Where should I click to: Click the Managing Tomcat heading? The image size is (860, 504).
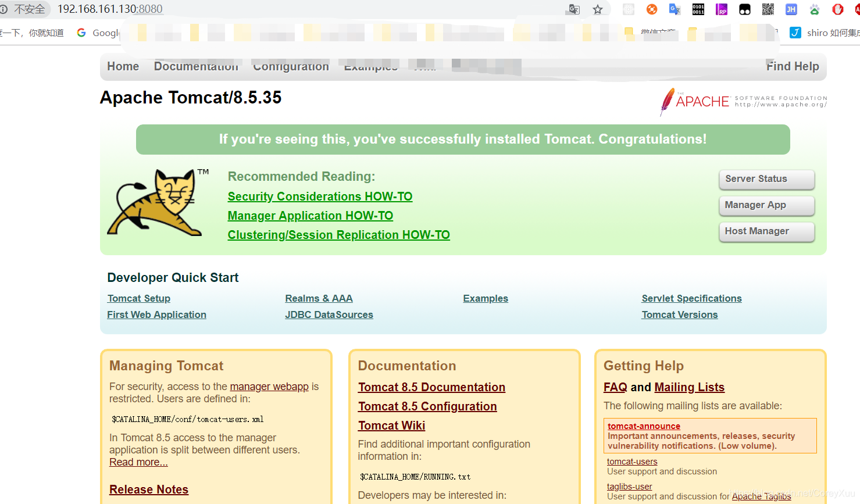(x=166, y=366)
